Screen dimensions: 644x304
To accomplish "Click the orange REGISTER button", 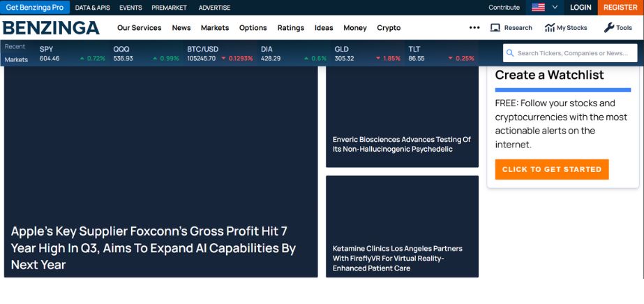I will click(x=620, y=8).
